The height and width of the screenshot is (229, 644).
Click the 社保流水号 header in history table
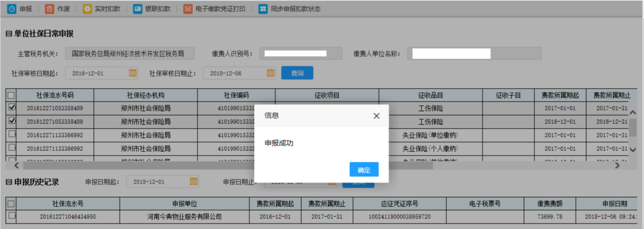click(68, 204)
